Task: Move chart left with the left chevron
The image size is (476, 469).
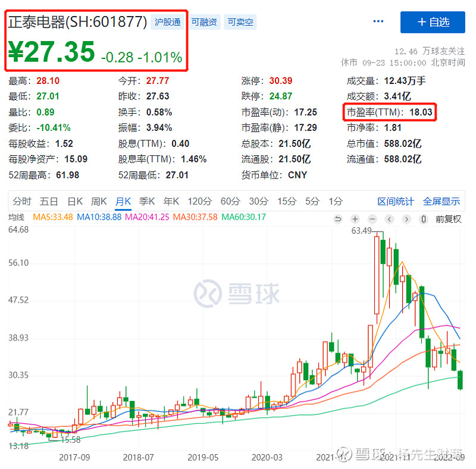Action: (x=390, y=219)
